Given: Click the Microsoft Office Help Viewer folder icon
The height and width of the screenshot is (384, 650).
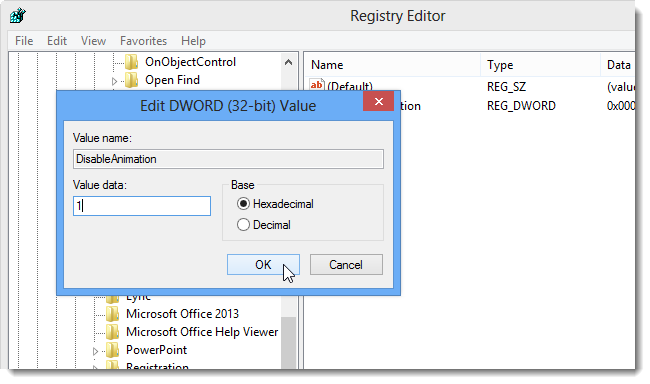Looking at the screenshot, I should (x=112, y=332).
